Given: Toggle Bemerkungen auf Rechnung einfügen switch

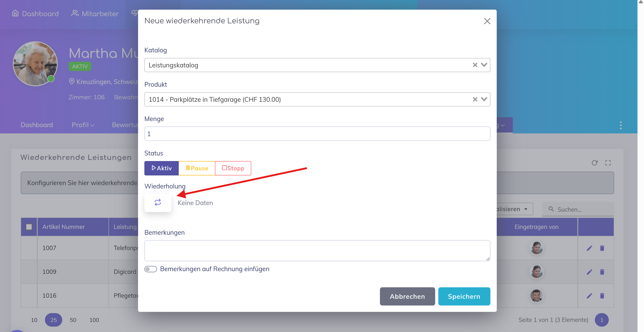Looking at the screenshot, I should point(150,269).
